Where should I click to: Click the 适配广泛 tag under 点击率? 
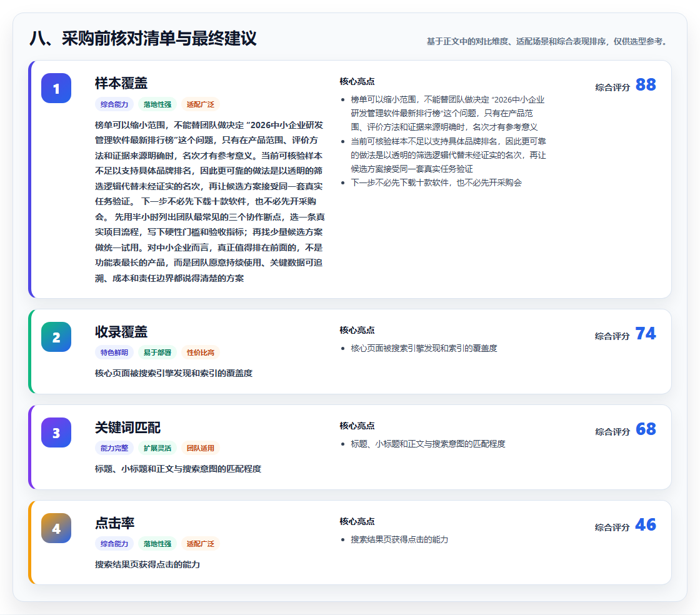[x=201, y=544]
